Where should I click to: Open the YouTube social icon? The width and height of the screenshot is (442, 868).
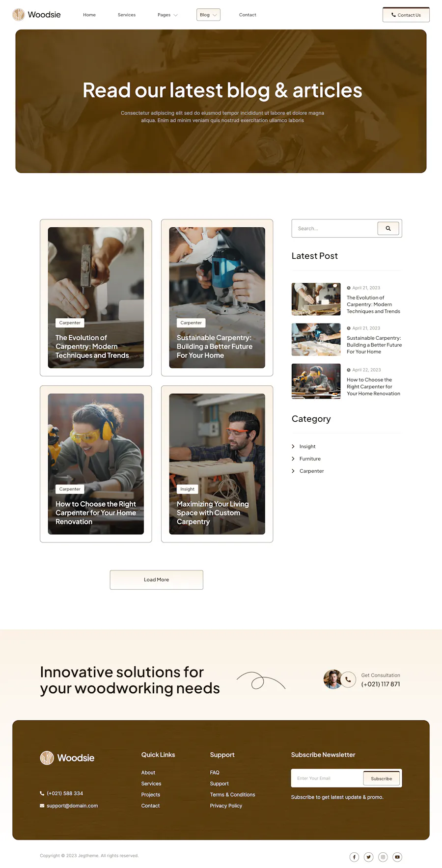pyautogui.click(x=397, y=857)
